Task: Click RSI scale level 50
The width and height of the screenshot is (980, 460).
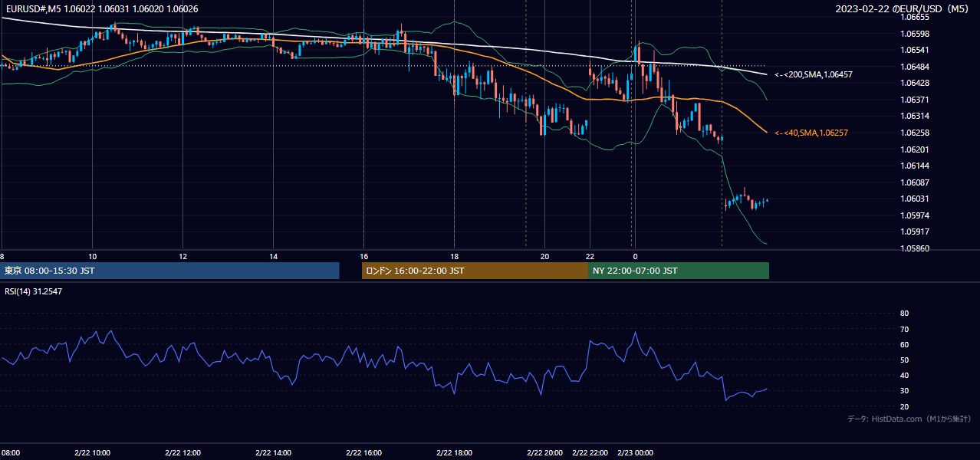Action: click(904, 360)
